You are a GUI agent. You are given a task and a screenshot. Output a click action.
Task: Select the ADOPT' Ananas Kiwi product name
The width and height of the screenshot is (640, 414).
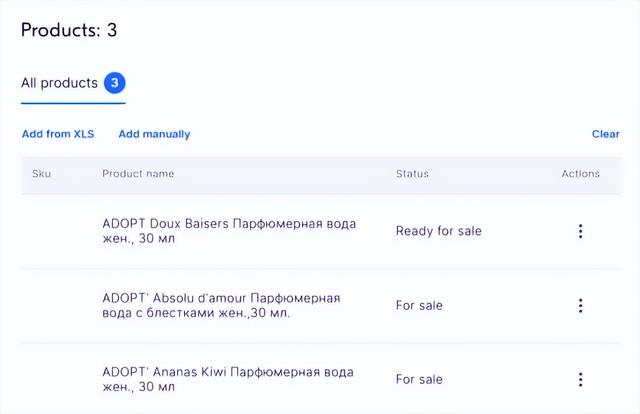[x=228, y=379]
